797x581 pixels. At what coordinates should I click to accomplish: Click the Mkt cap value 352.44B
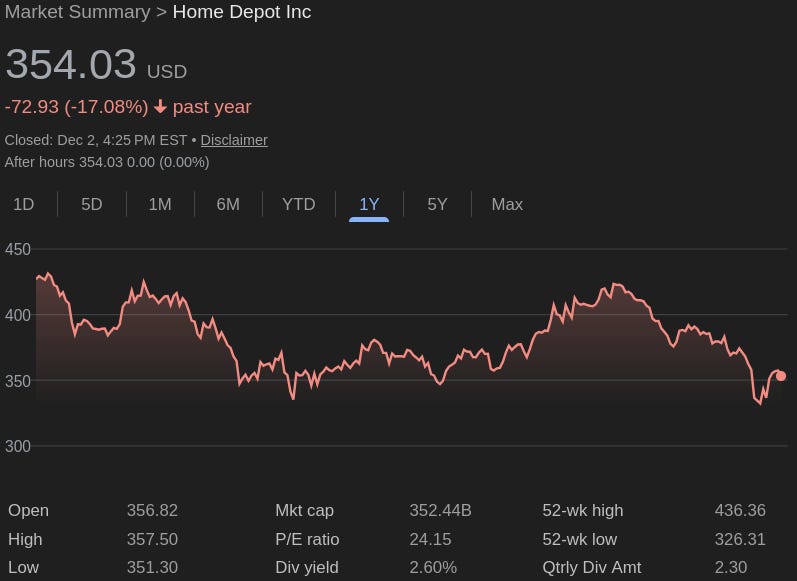click(440, 510)
